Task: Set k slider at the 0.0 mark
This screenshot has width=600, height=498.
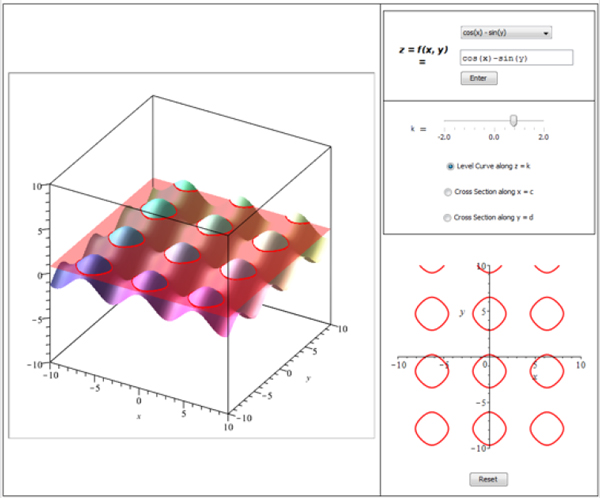Action: 494,121
